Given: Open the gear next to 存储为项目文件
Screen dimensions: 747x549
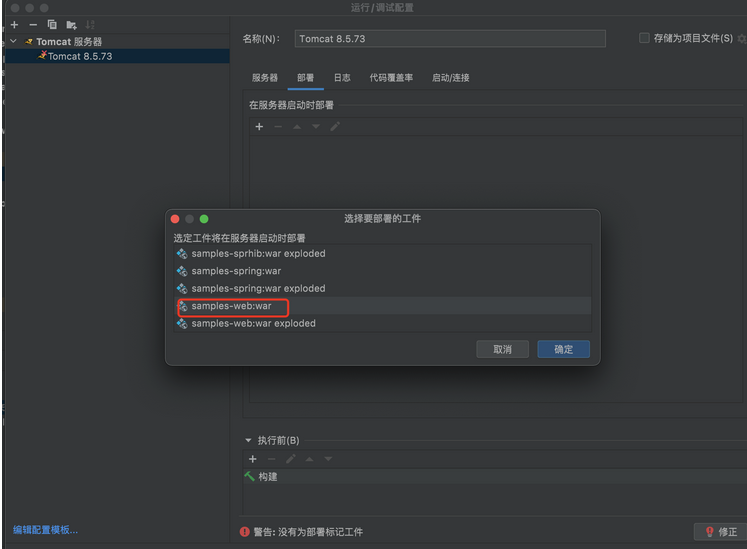Looking at the screenshot, I should point(741,39).
